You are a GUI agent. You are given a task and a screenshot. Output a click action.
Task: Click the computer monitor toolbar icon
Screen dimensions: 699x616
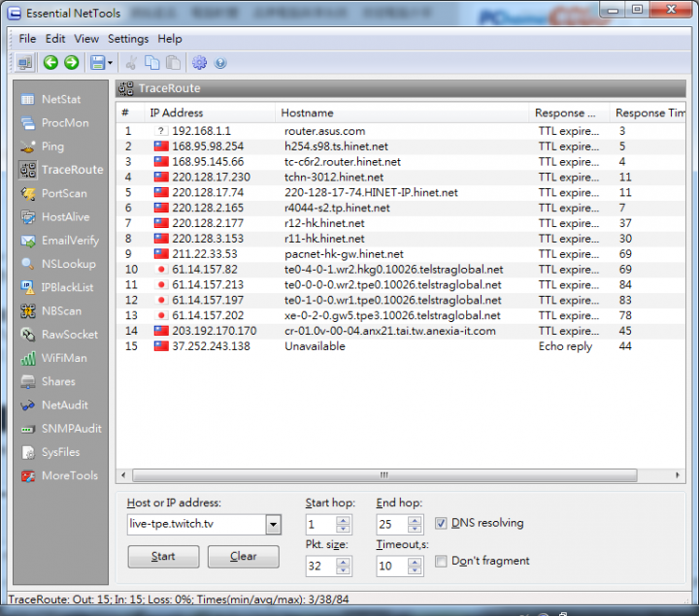point(25,63)
